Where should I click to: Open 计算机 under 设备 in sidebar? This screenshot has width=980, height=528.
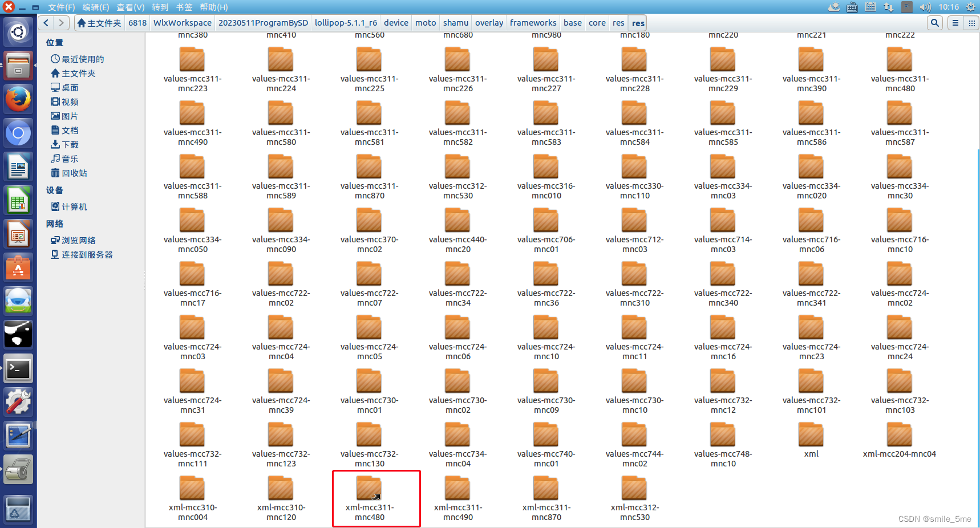tap(69, 206)
